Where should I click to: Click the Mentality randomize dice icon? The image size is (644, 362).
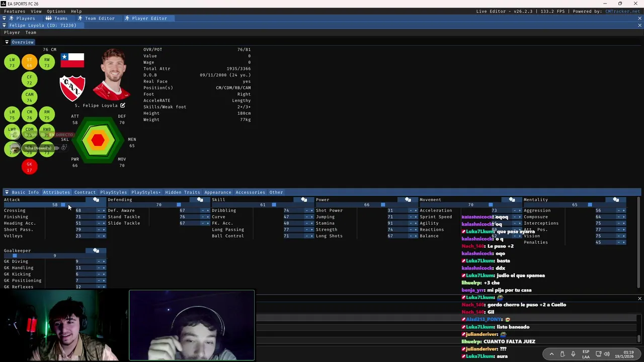point(616,200)
